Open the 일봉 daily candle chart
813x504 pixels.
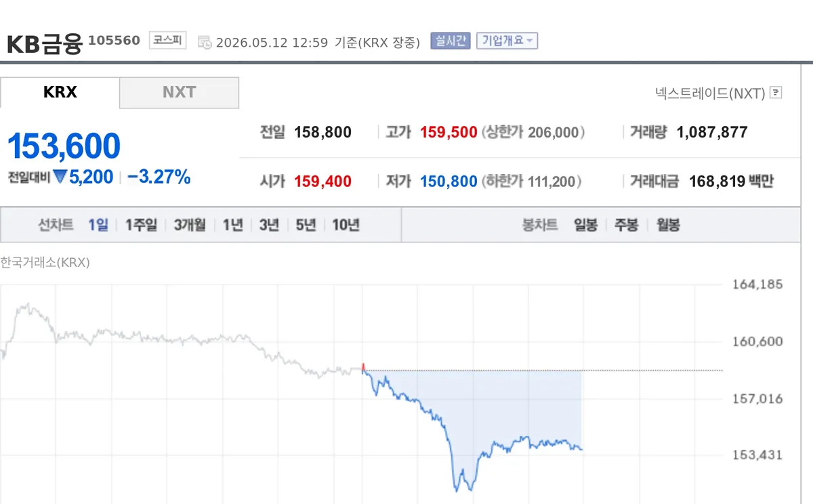585,226
